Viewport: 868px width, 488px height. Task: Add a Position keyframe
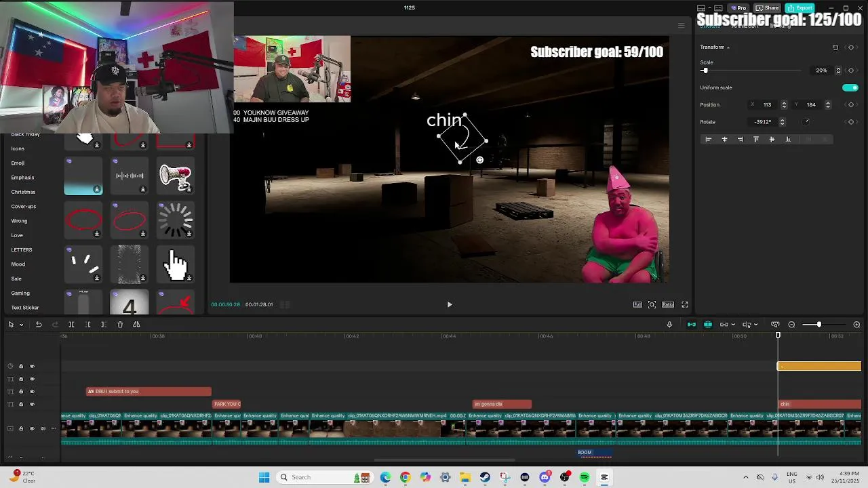coord(851,105)
